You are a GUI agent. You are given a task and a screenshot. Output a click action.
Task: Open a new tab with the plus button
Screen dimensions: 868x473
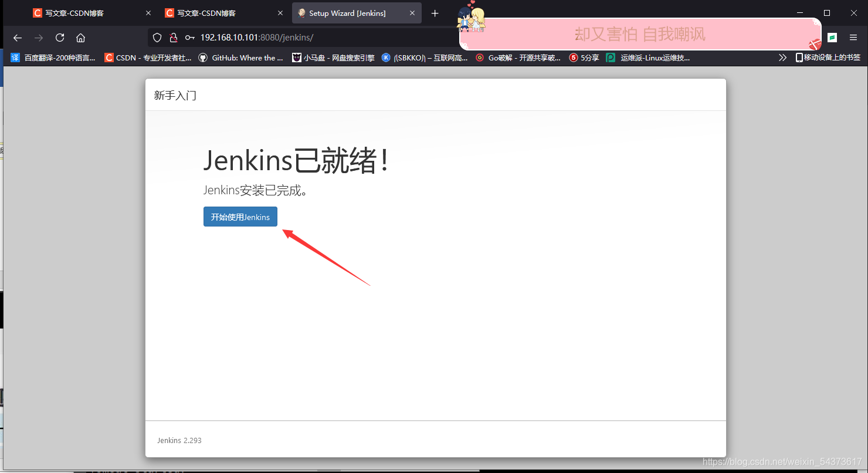pyautogui.click(x=435, y=13)
